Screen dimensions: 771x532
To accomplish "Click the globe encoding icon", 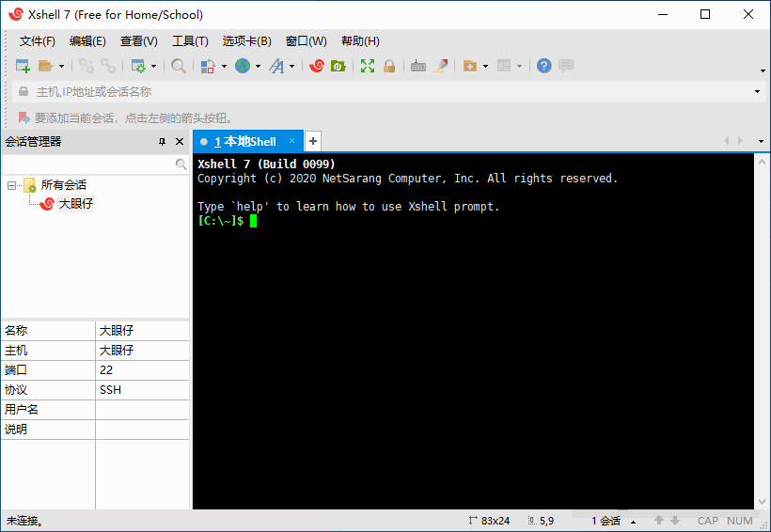I will pyautogui.click(x=243, y=66).
